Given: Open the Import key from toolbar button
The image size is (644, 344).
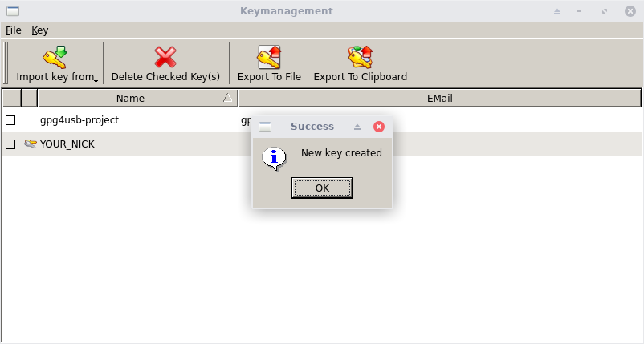Looking at the screenshot, I should click(55, 63).
